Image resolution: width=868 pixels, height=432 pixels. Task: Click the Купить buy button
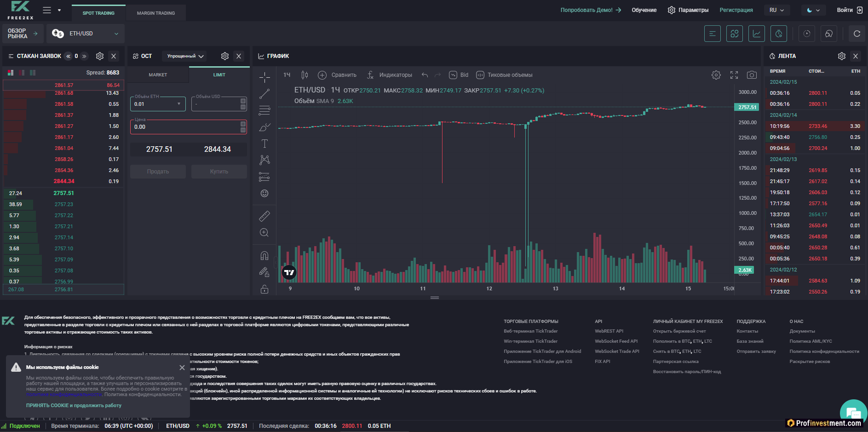(x=219, y=172)
